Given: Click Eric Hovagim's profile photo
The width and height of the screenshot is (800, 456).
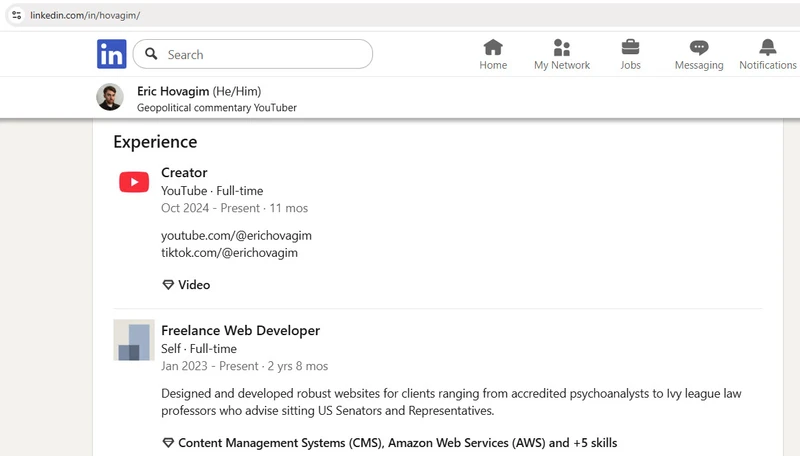Looking at the screenshot, I should click(110, 97).
